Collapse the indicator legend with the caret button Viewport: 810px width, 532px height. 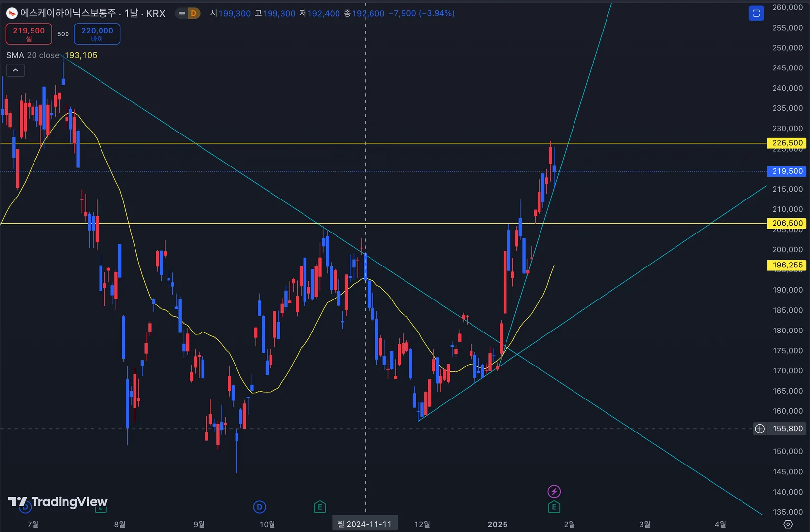(15, 70)
